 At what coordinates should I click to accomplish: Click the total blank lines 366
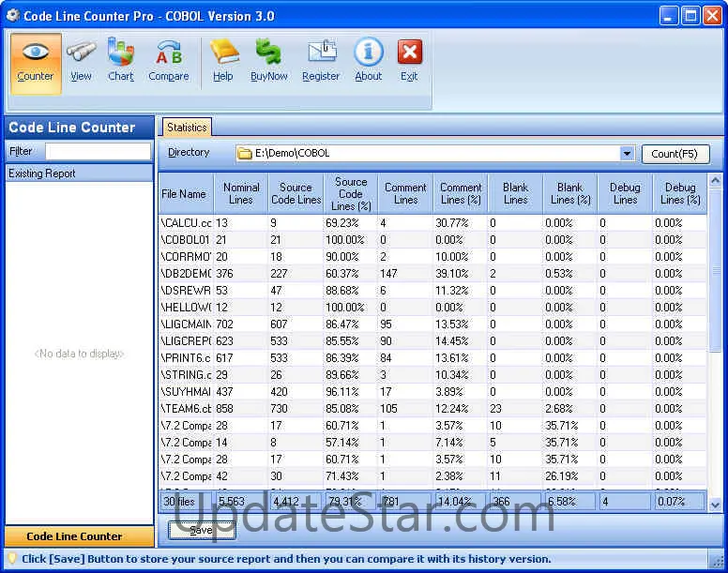(515, 502)
